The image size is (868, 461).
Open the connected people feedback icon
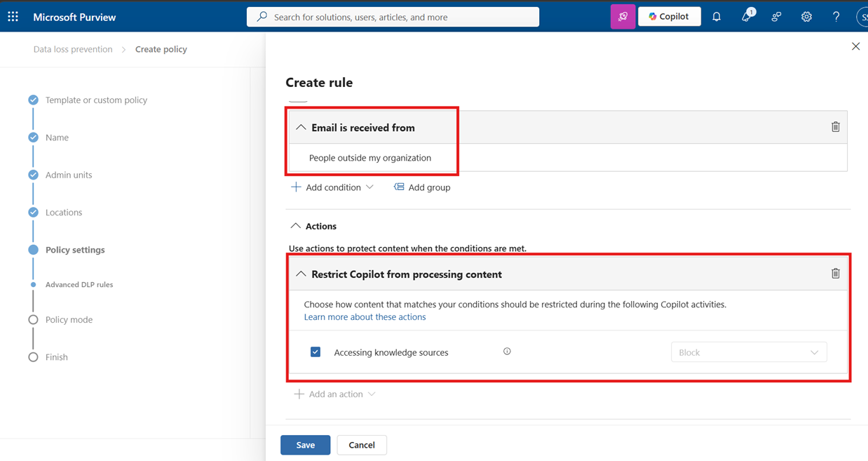pos(776,17)
